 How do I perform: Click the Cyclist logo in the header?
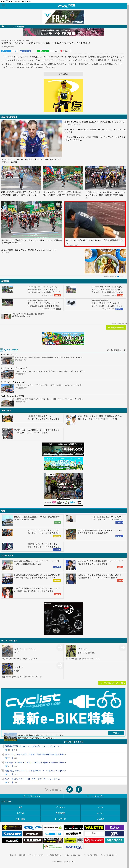coord(67,6)
